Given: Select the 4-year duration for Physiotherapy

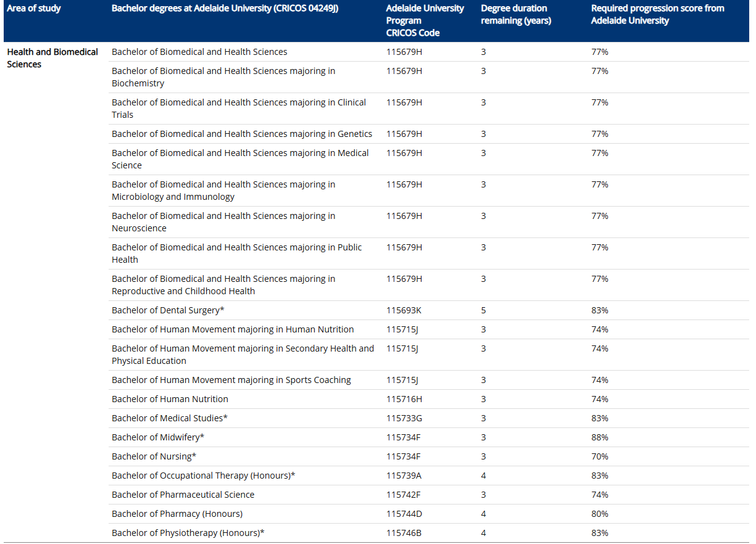Looking at the screenshot, I should 484,533.
